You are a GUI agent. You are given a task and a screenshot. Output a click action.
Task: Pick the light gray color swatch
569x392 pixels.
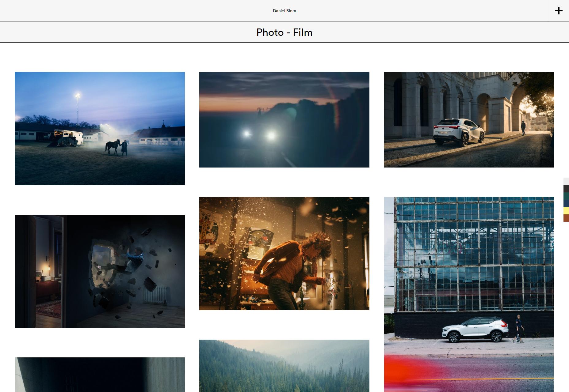(566, 181)
